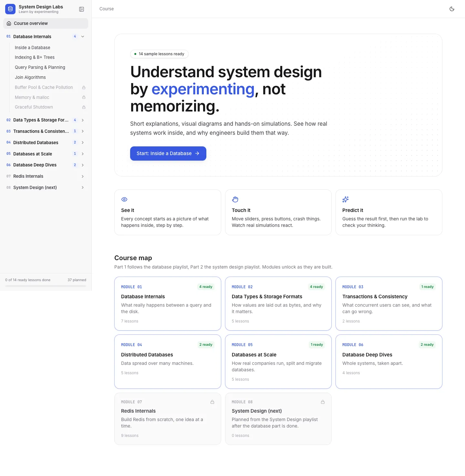Toggle dark mode with moon icon
Viewport: 465px width, 476px height.
click(452, 9)
